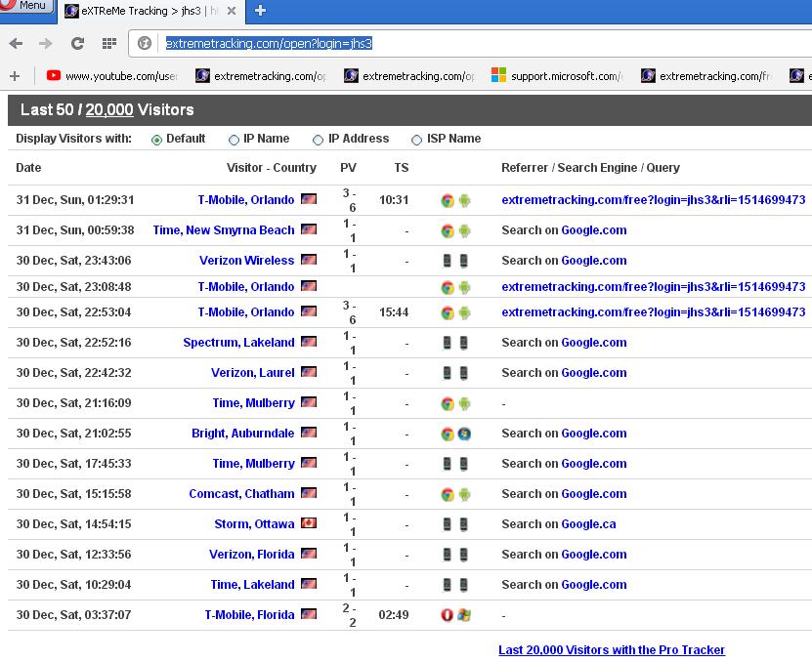The width and height of the screenshot is (812, 663).
Task: Open the www.youtube.com/user bookmark
Action: coord(111,76)
